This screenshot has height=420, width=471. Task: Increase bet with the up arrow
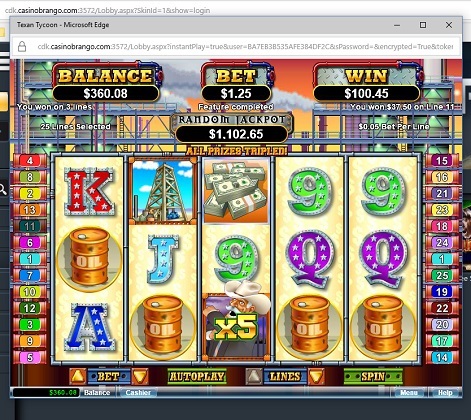coord(78,376)
